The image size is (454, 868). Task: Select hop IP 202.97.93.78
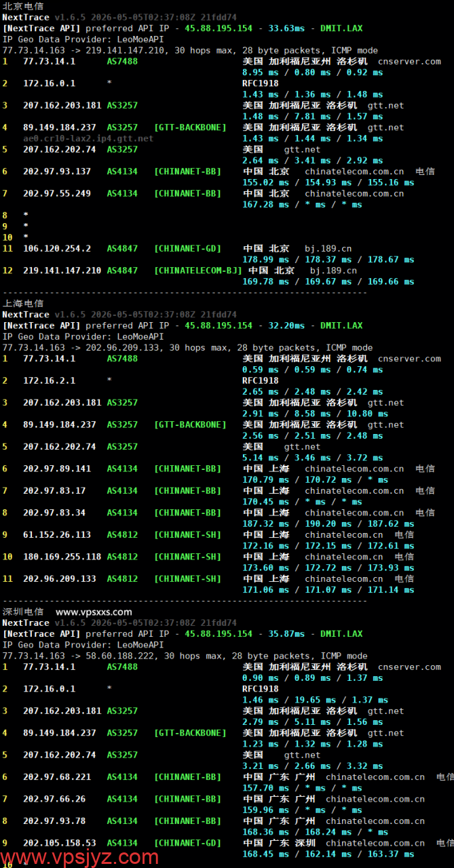point(54,821)
